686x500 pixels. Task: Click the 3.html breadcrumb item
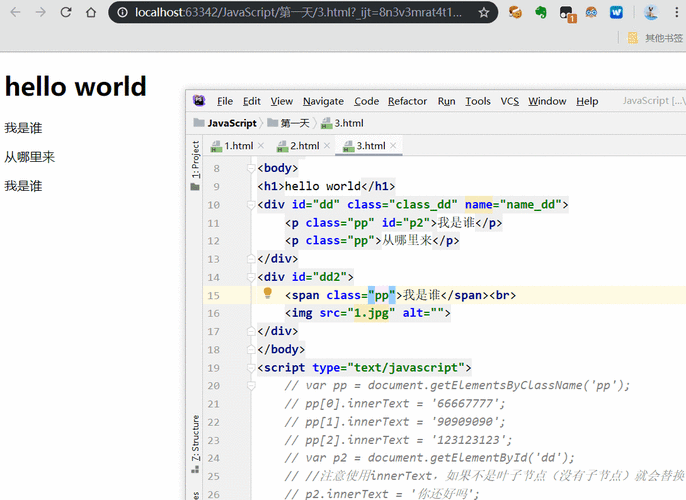click(x=342, y=123)
